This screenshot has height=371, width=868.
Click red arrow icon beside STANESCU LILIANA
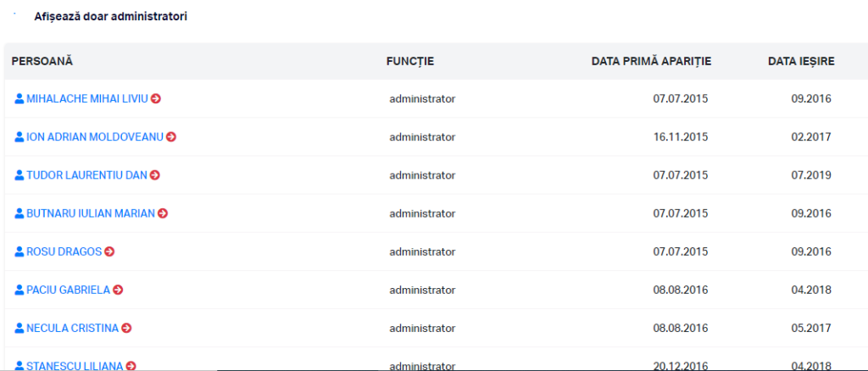131,366
